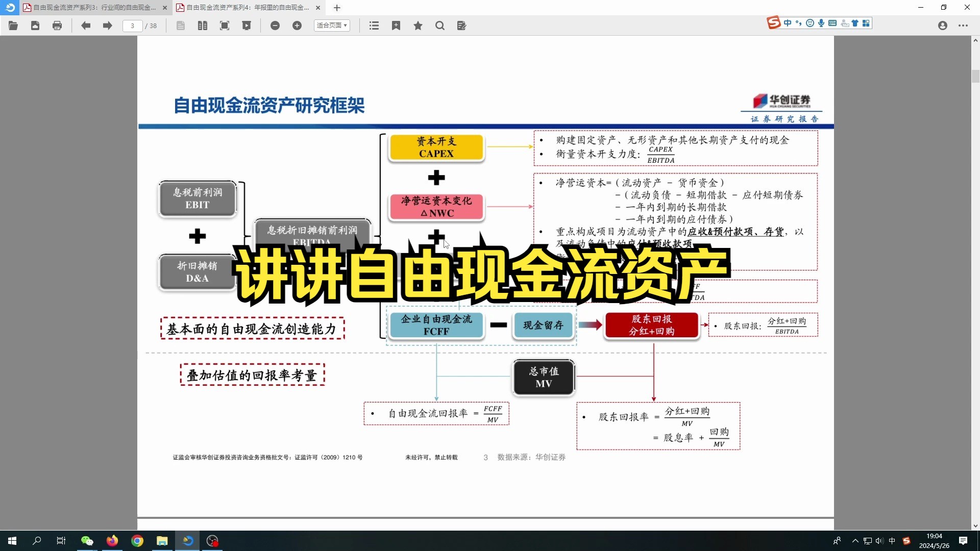Click next page navigation arrow
The height and width of the screenshot is (551, 980).
[107, 26]
